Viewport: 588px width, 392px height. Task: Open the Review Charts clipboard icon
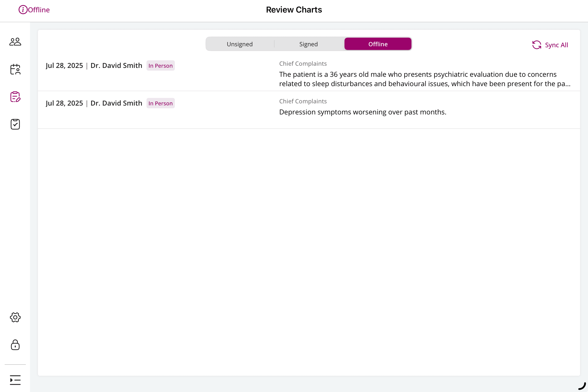pyautogui.click(x=15, y=97)
